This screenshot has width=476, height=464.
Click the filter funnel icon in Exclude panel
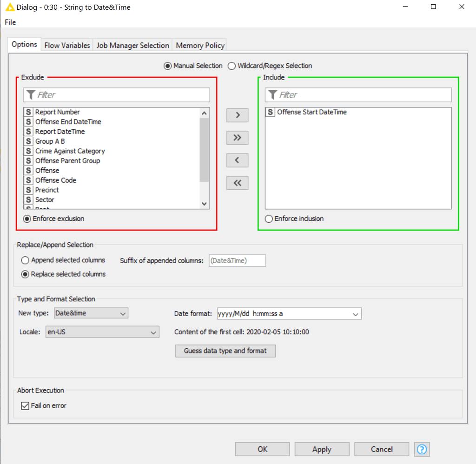coord(31,94)
